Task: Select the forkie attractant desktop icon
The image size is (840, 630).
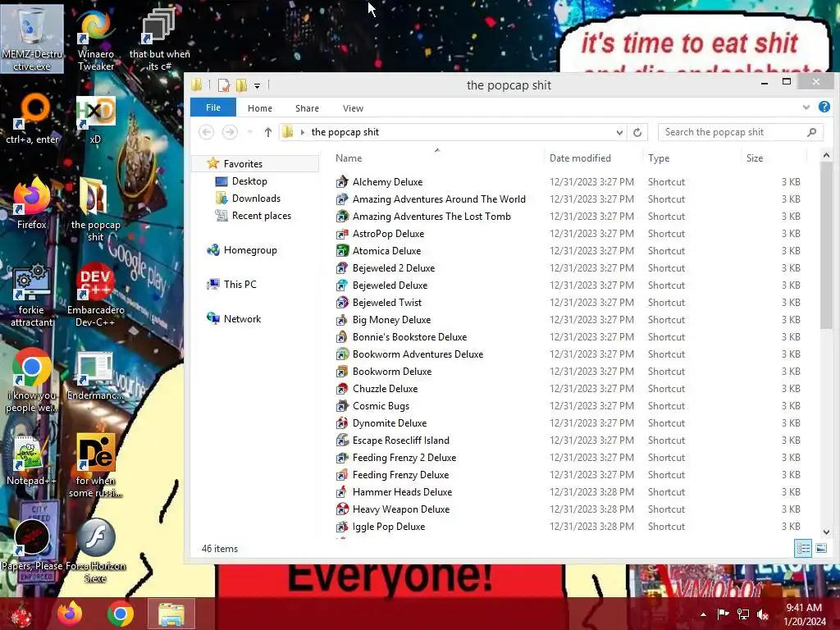Action: click(x=32, y=294)
